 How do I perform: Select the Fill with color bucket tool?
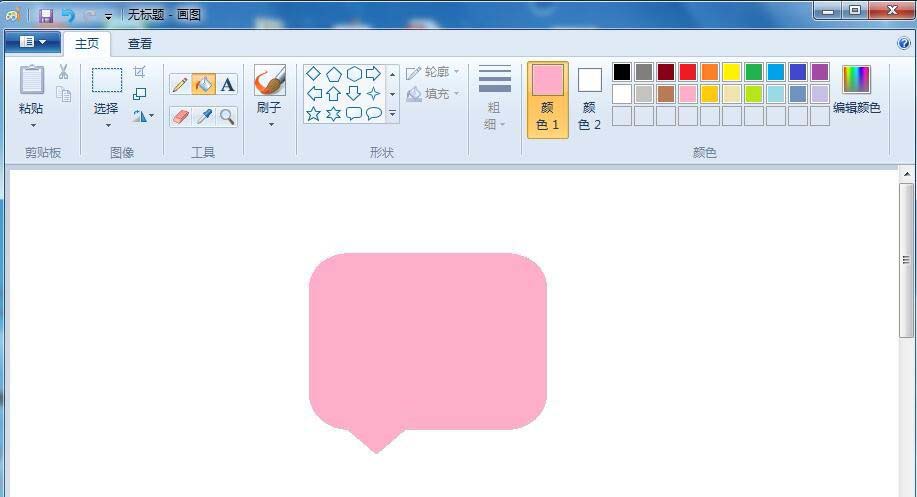pyautogui.click(x=204, y=84)
